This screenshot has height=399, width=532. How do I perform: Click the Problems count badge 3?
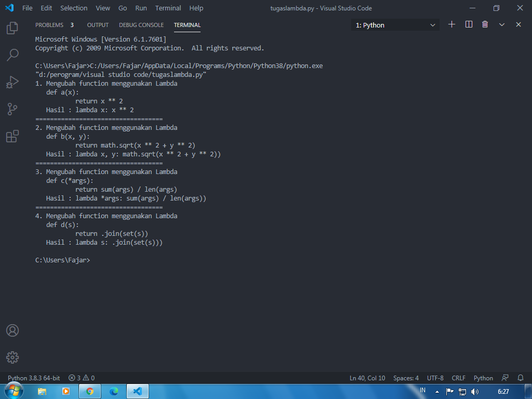[x=72, y=25]
